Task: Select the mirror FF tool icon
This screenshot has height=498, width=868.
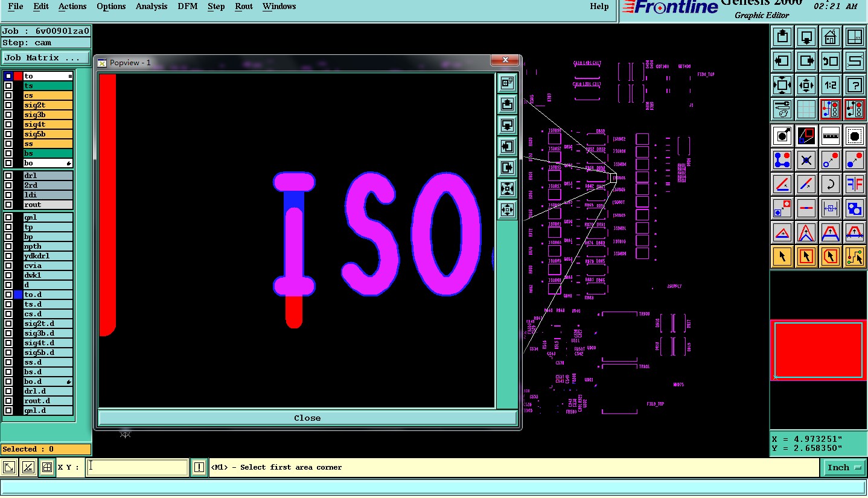Action: (x=855, y=184)
